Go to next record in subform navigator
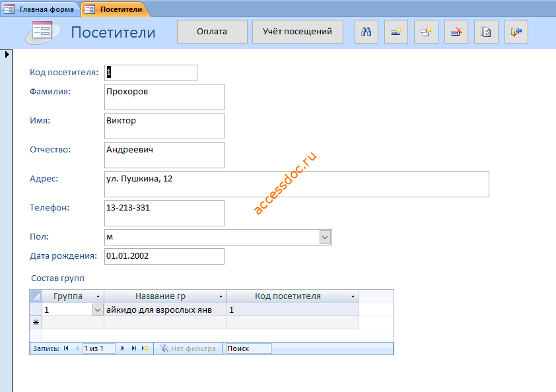This screenshot has height=392, width=556. (x=123, y=348)
